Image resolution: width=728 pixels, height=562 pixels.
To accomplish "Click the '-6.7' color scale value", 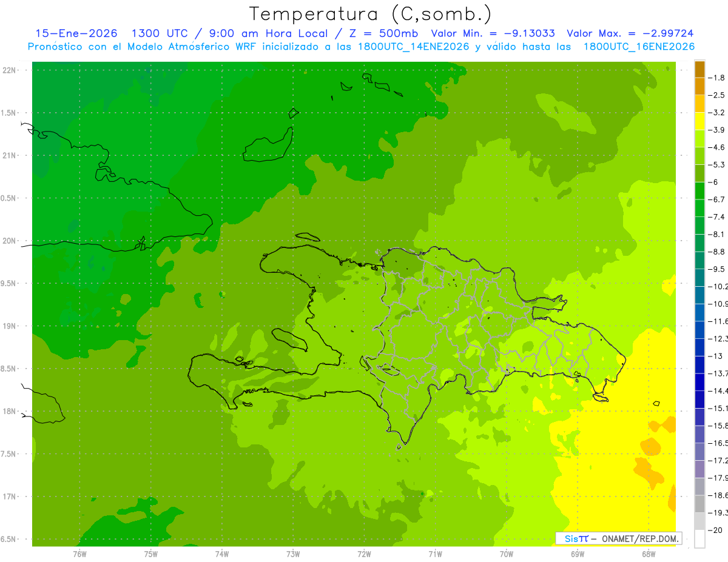I will click(x=717, y=199).
